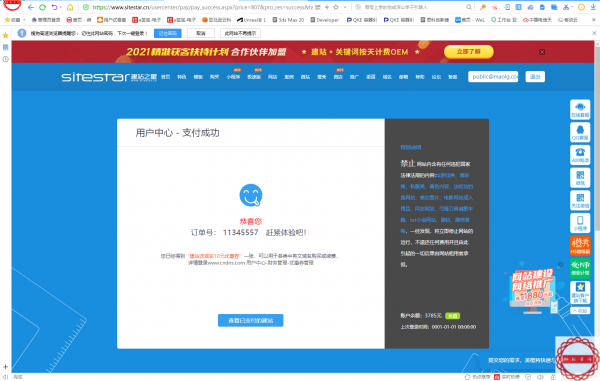Click the star favorite icon in address bar

pos(336,7)
